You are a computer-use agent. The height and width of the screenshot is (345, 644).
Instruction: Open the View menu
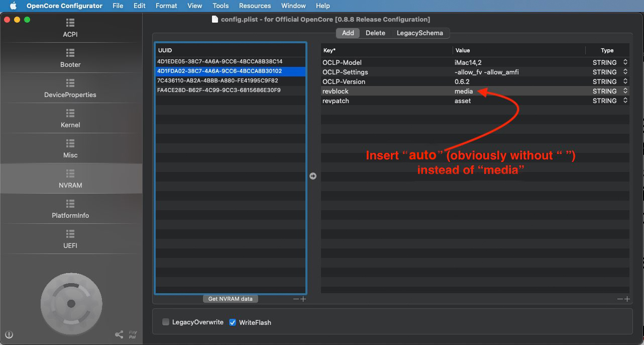pyautogui.click(x=195, y=6)
